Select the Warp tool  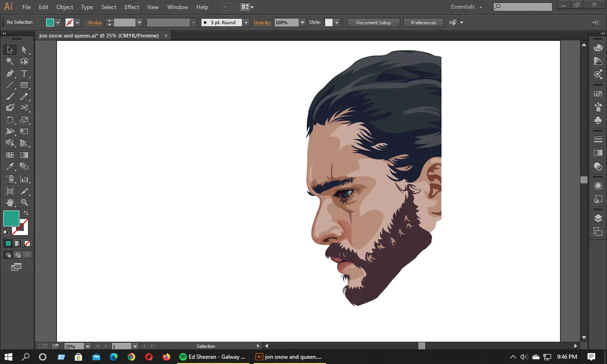pos(9,131)
